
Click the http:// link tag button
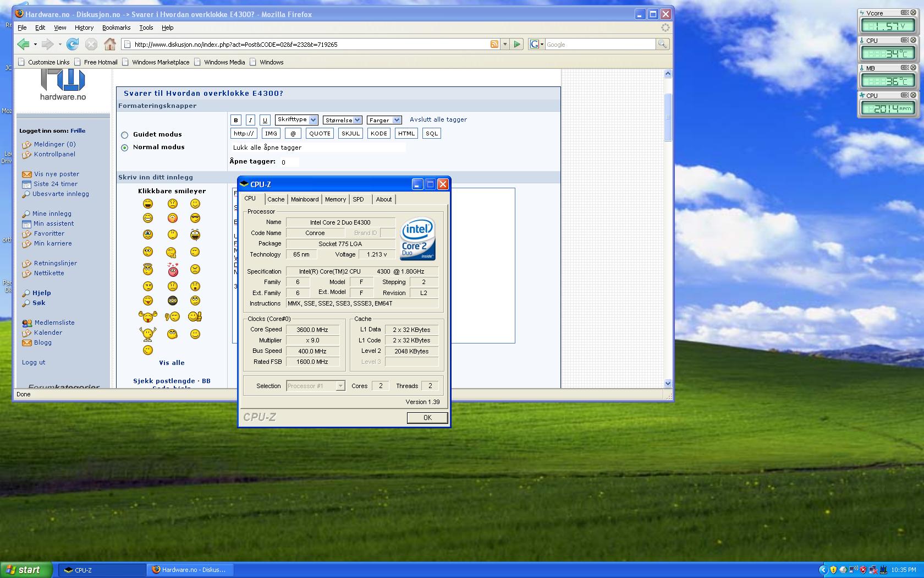tap(244, 133)
